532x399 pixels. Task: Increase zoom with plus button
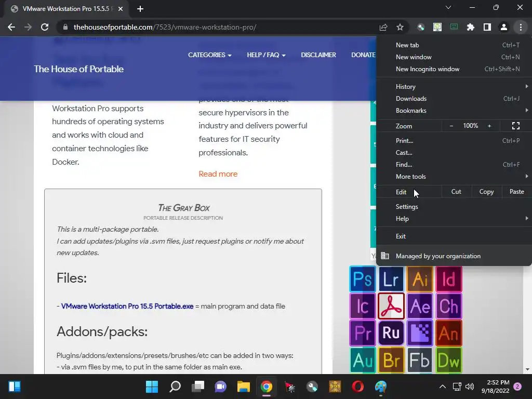click(489, 126)
